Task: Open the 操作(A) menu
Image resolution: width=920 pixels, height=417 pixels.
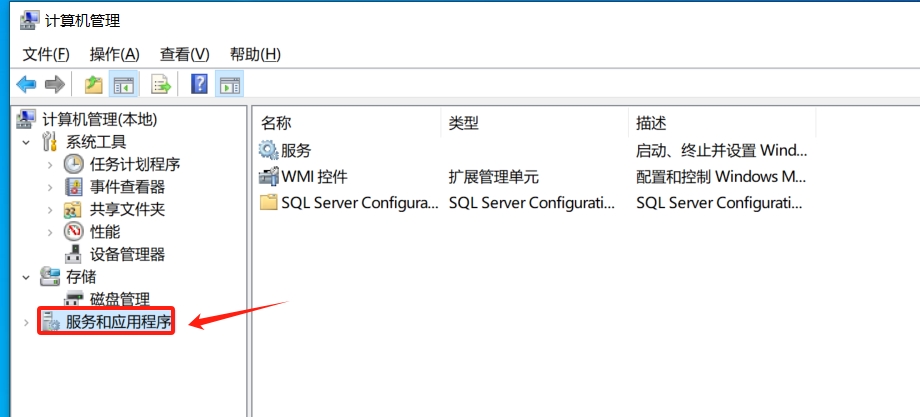Action: point(114,55)
